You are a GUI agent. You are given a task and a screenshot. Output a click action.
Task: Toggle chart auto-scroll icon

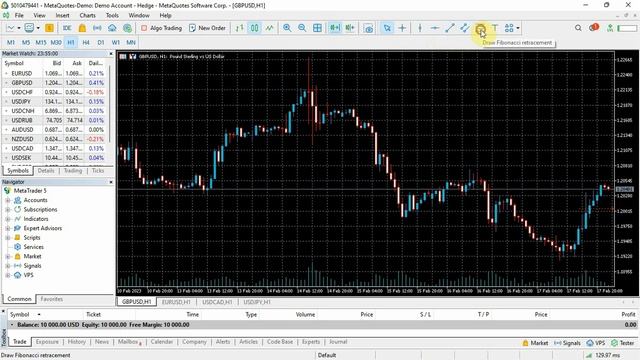(x=335, y=28)
